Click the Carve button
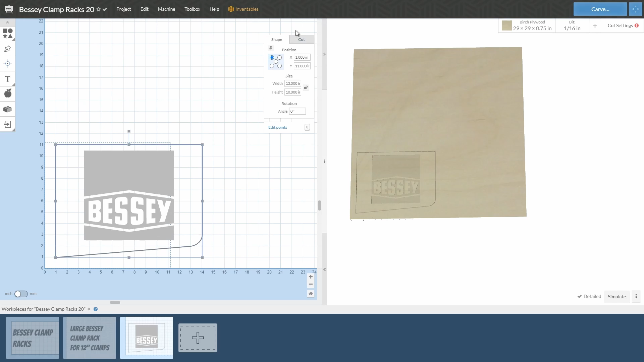Image resolution: width=644 pixels, height=362 pixels. (600, 9)
